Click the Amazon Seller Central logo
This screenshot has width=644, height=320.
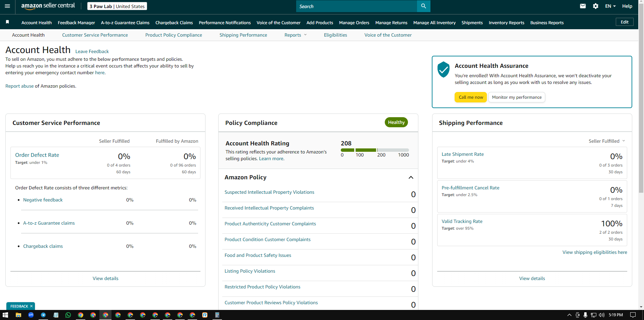48,6
